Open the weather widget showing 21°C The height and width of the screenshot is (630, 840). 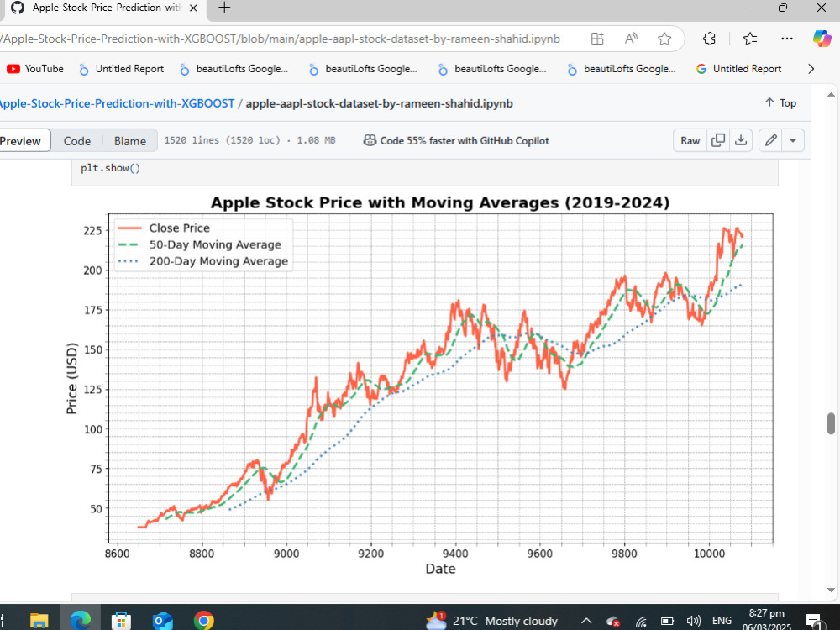(x=491, y=621)
